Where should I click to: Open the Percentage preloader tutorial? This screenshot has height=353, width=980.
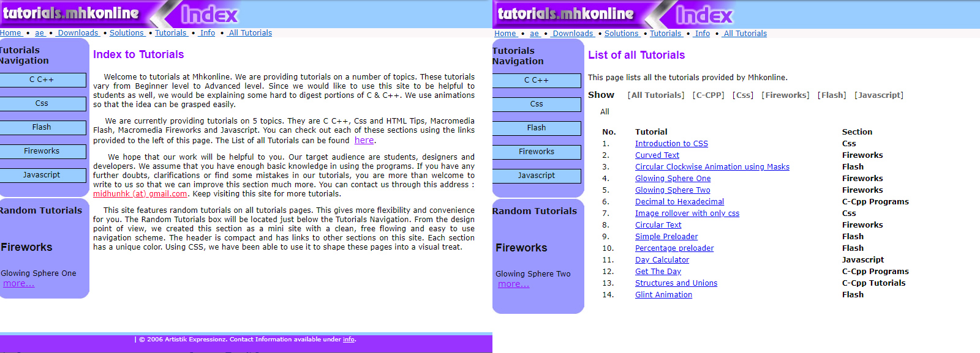[674, 248]
